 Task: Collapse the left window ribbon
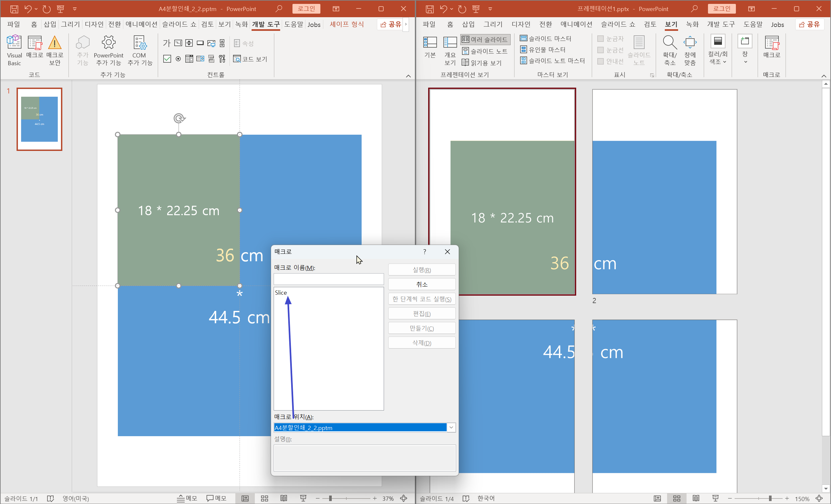pyautogui.click(x=408, y=76)
